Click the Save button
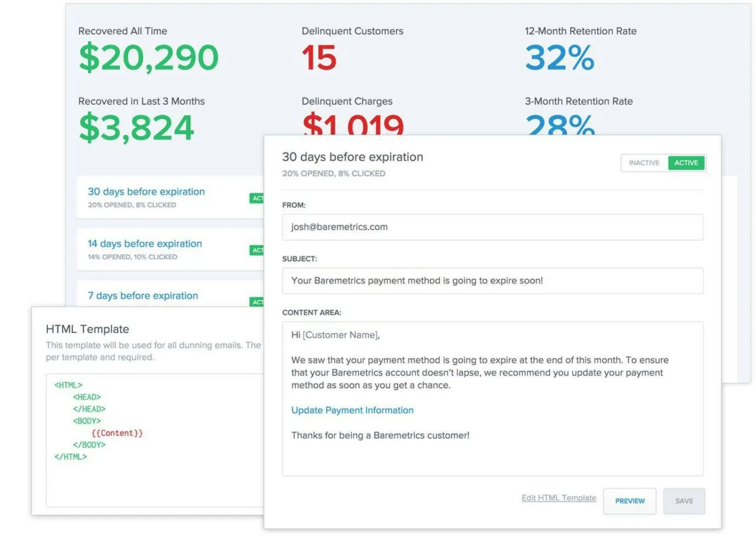The height and width of the screenshot is (540, 756). [684, 501]
